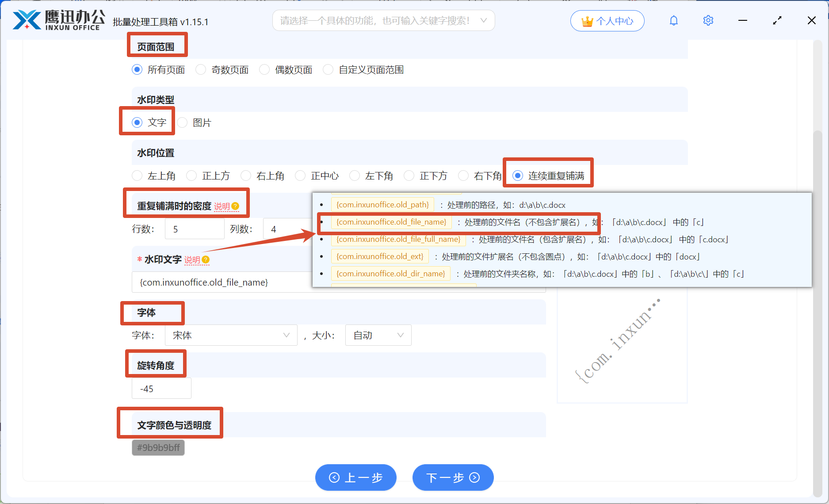
Task: Set watermark position to 正中心
Action: (x=300, y=176)
